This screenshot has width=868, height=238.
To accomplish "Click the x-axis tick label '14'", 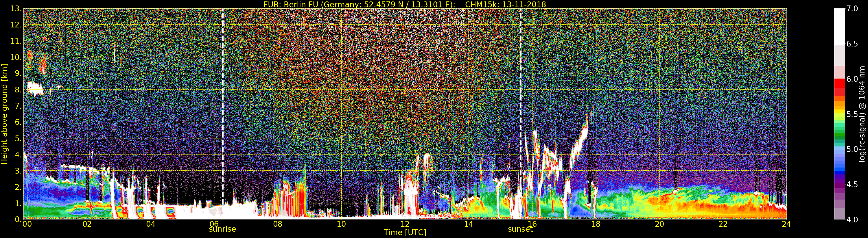I will point(468,224).
